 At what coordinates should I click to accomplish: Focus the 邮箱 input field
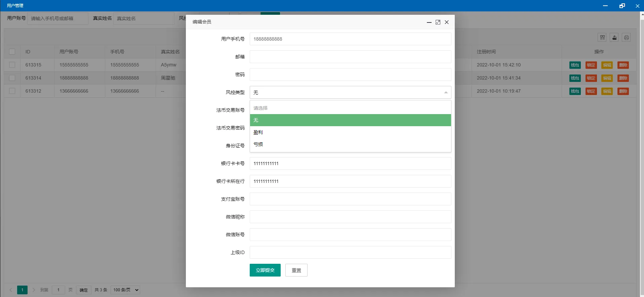(x=350, y=57)
